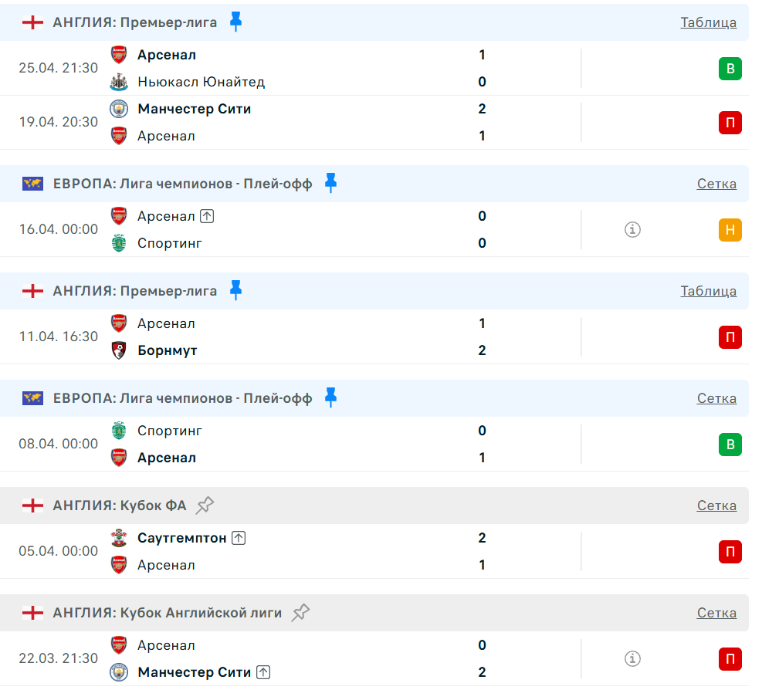The height and width of the screenshot is (700, 762).
Task: Select Спортинг team name in 08.04 match
Action: [x=169, y=431]
